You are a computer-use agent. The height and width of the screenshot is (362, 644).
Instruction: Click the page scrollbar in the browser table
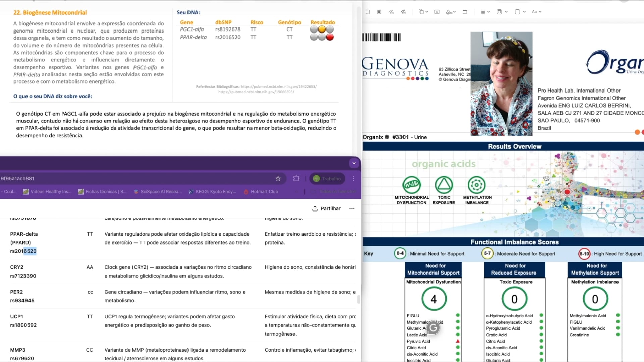(359, 299)
